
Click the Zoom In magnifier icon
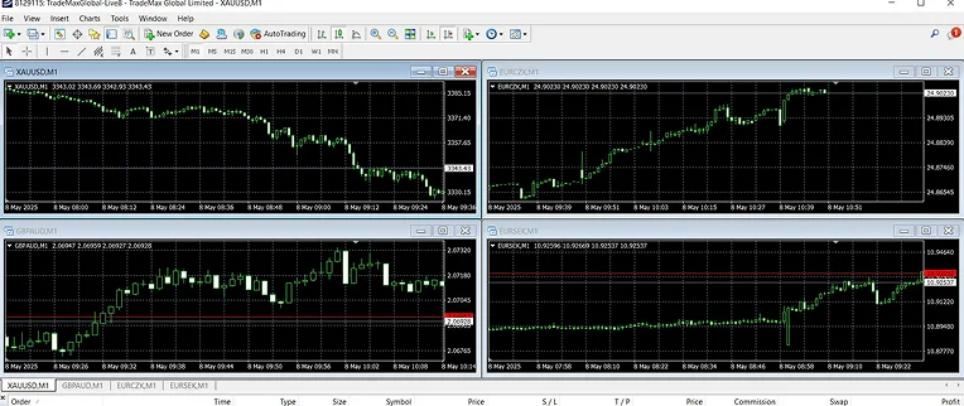[x=375, y=34]
